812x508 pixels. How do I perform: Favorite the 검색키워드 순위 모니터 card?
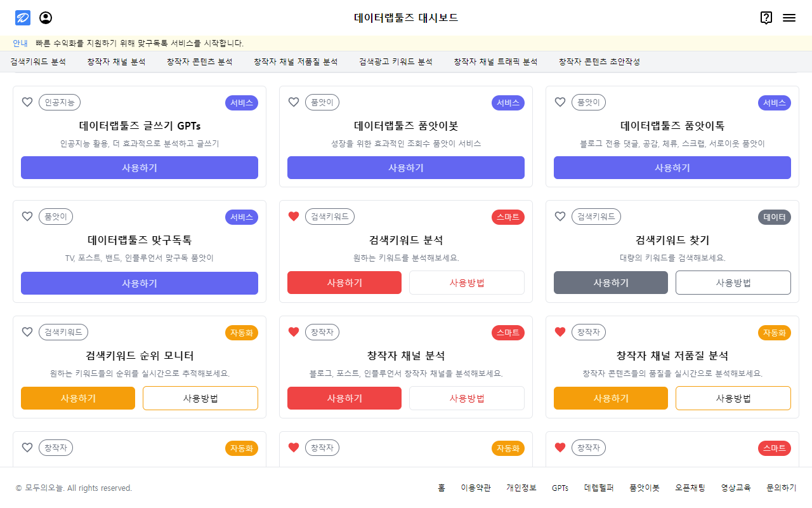tap(27, 331)
